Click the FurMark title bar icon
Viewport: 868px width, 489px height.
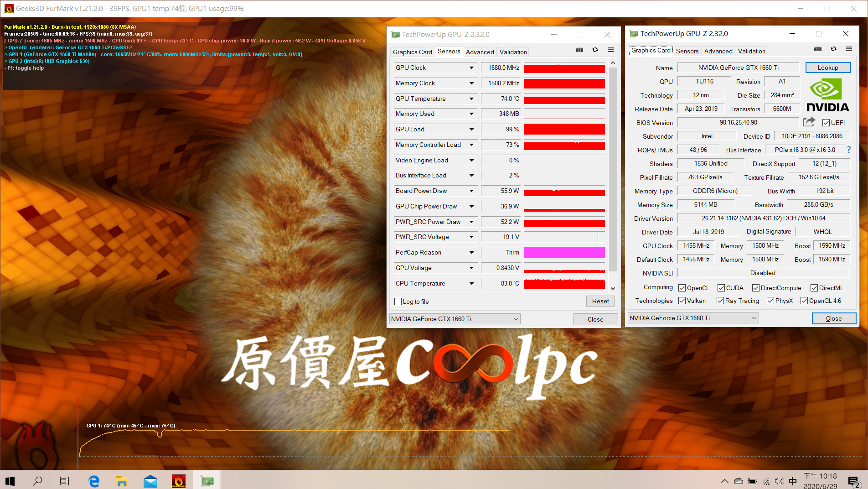tap(9, 8)
